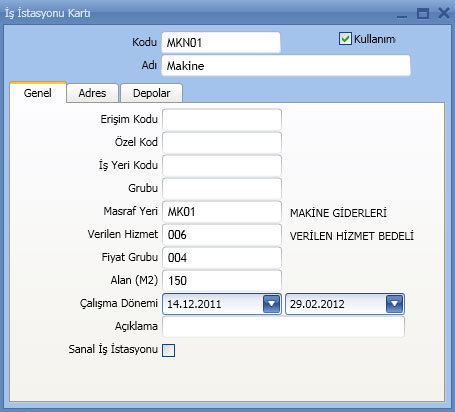Viewport: 455px width, 412px height.
Task: Minimize the İş İstasyonu Kartı window
Action: tap(402, 14)
